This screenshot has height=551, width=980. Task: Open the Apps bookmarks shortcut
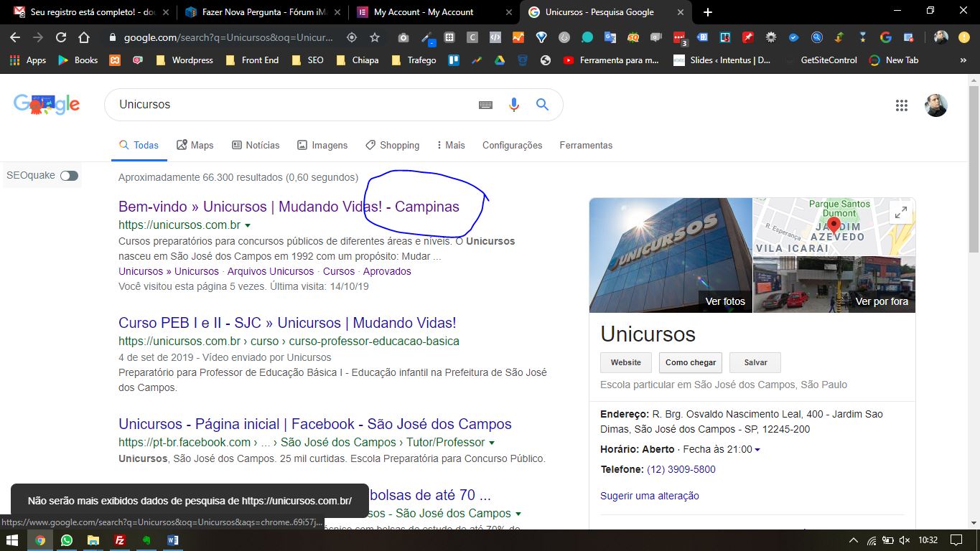29,60
